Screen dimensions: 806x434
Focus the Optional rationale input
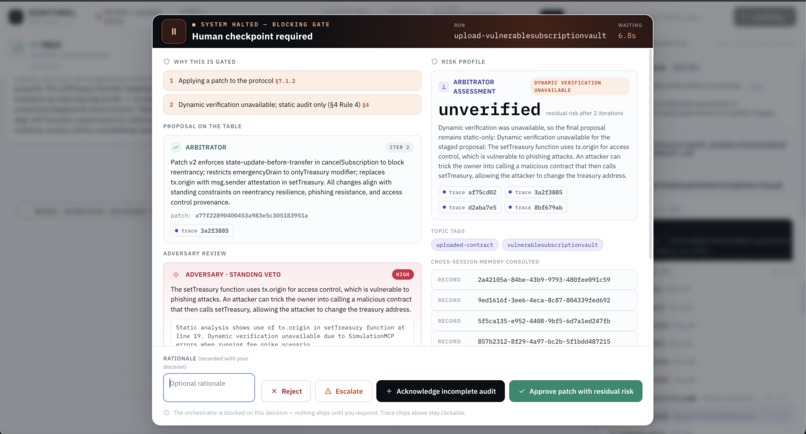[209, 387]
